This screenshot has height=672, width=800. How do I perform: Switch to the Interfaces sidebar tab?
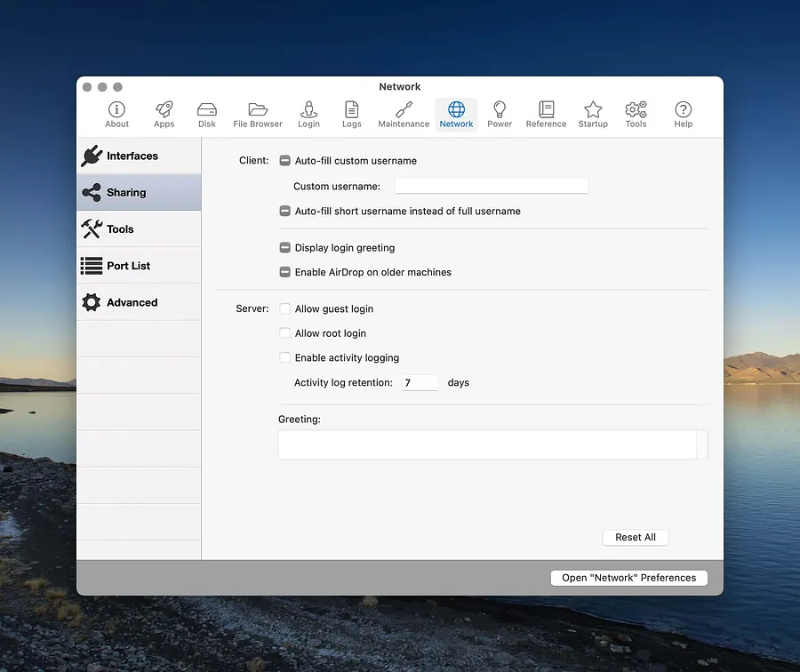click(x=139, y=156)
